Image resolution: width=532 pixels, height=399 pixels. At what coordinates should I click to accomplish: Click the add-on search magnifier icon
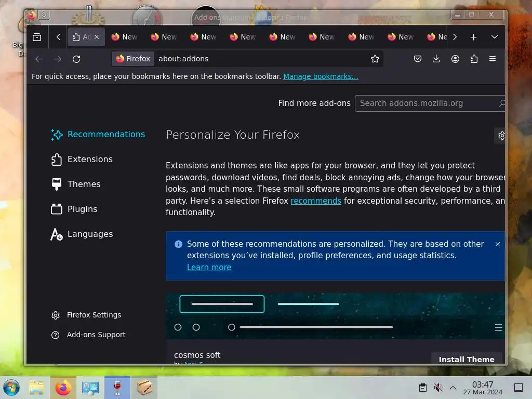502,103
